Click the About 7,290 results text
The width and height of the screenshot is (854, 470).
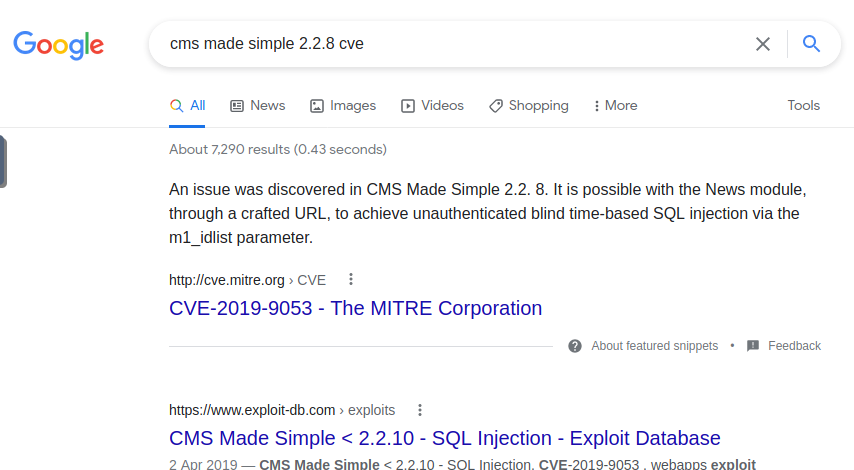278,149
